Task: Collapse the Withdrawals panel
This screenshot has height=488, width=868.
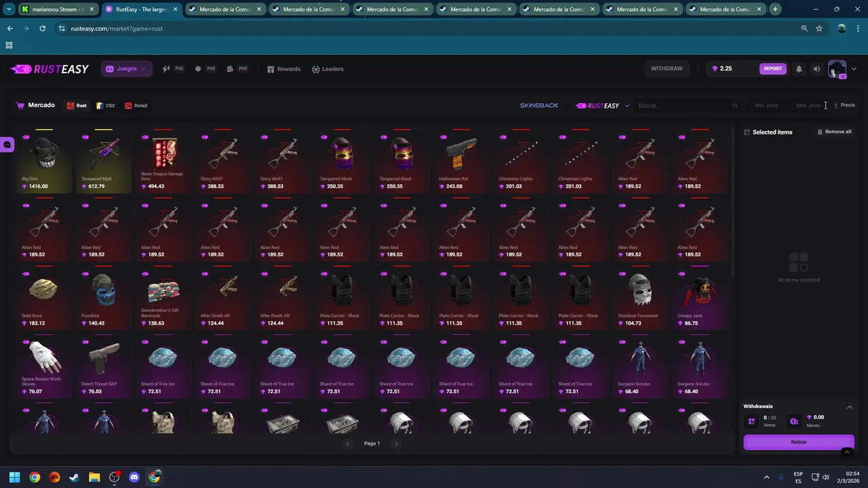Action: (850, 407)
